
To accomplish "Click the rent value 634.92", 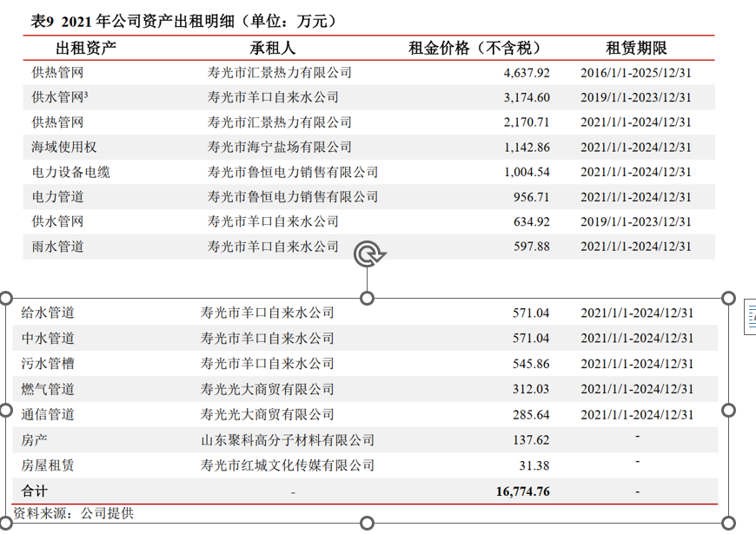I will 531,221.
